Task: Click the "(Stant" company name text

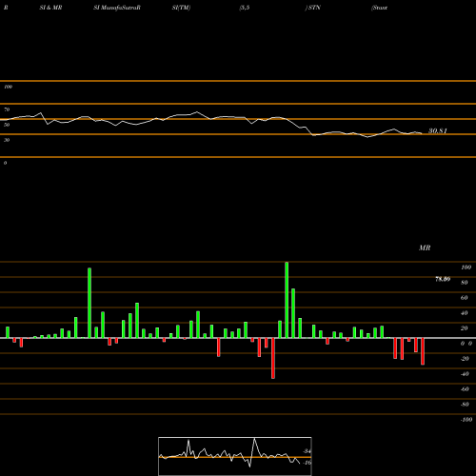Action: coord(379,8)
